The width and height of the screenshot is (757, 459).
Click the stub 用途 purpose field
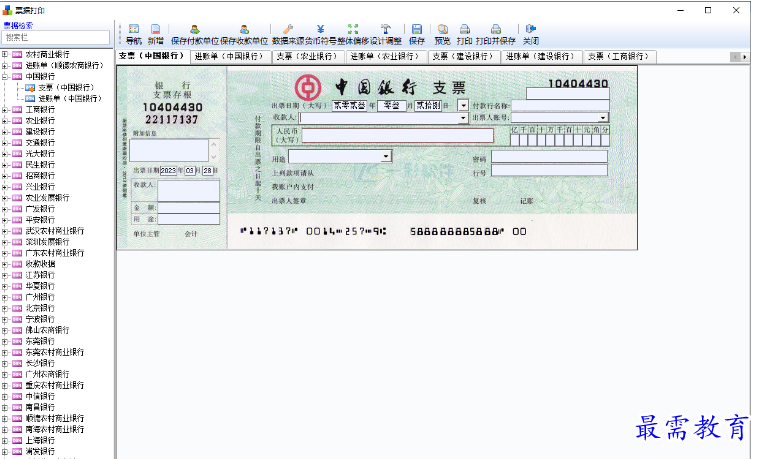pos(188,219)
